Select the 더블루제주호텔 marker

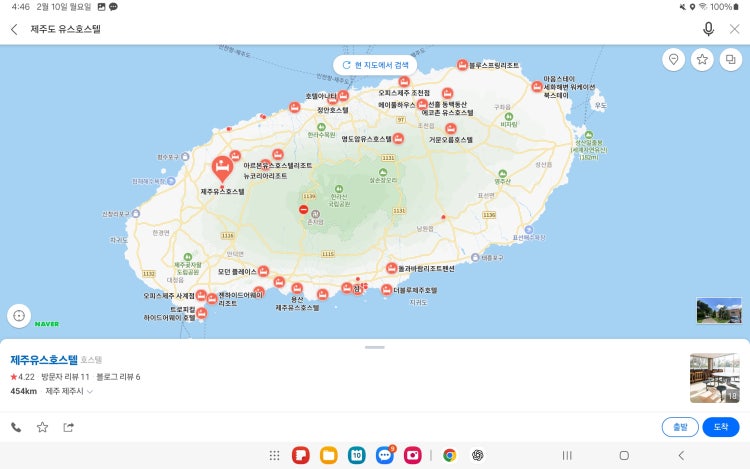(386, 289)
